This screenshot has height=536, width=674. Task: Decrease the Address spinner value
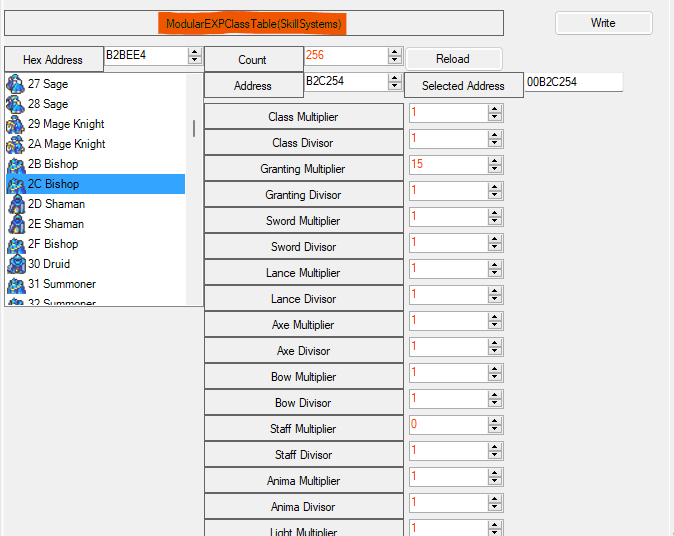(x=394, y=86)
